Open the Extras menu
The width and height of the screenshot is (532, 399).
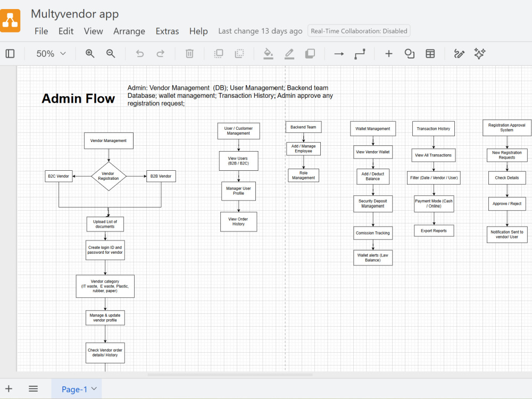167,31
